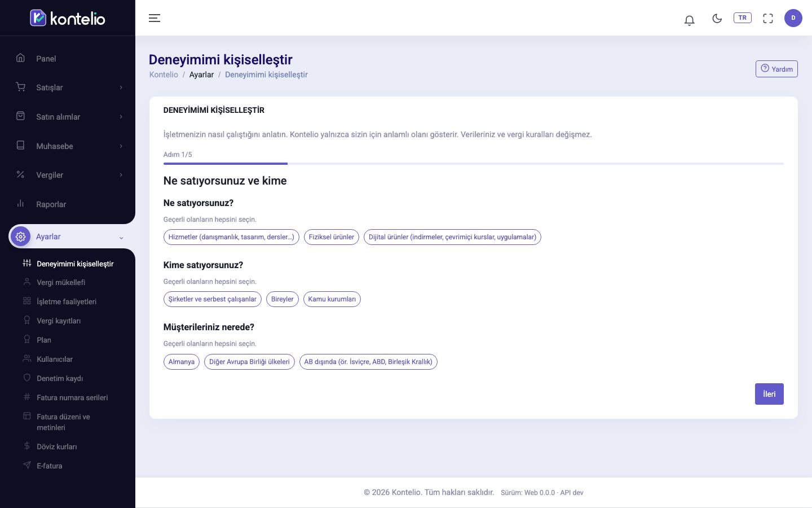Click the E-fatura paper plane icon

(x=27, y=465)
